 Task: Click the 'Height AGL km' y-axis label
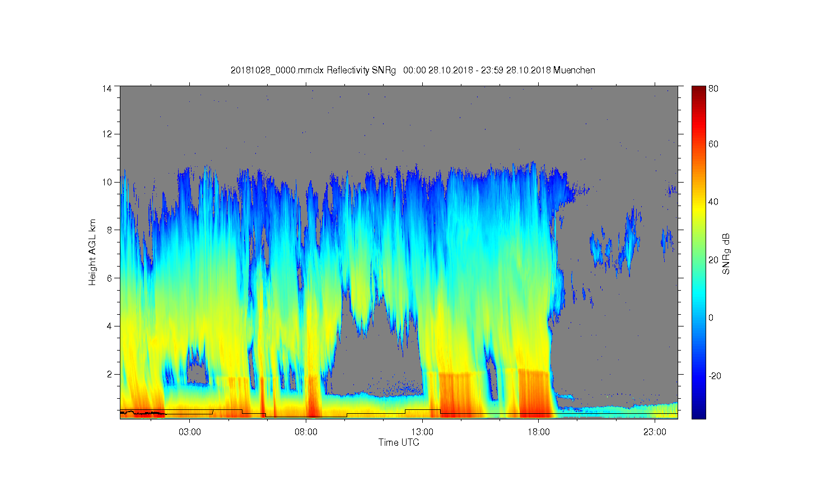[92, 252]
